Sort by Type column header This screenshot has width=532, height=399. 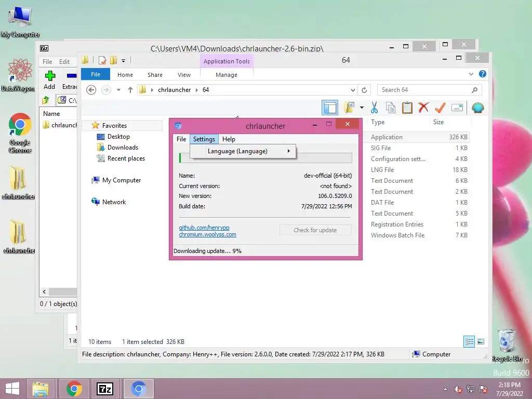[x=378, y=122]
